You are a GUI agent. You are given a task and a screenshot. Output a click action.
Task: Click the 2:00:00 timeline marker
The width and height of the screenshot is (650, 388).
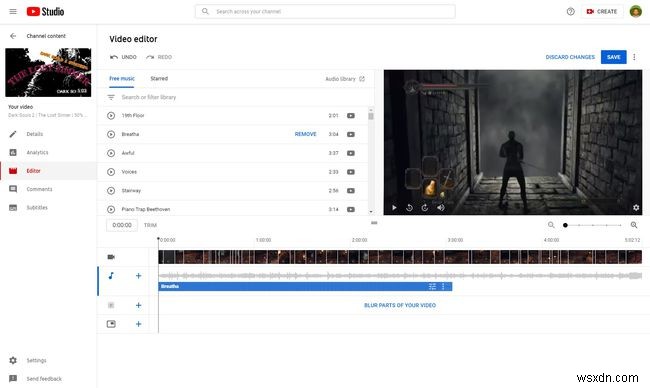click(359, 240)
